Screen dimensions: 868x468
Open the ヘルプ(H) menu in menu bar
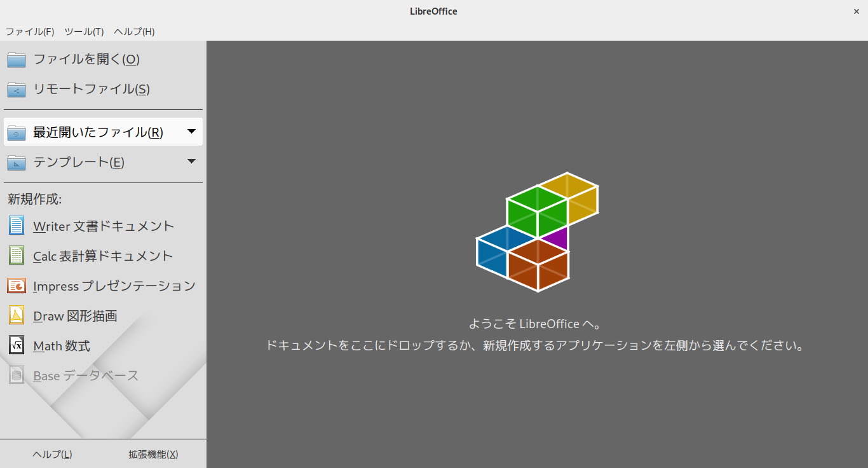point(134,31)
